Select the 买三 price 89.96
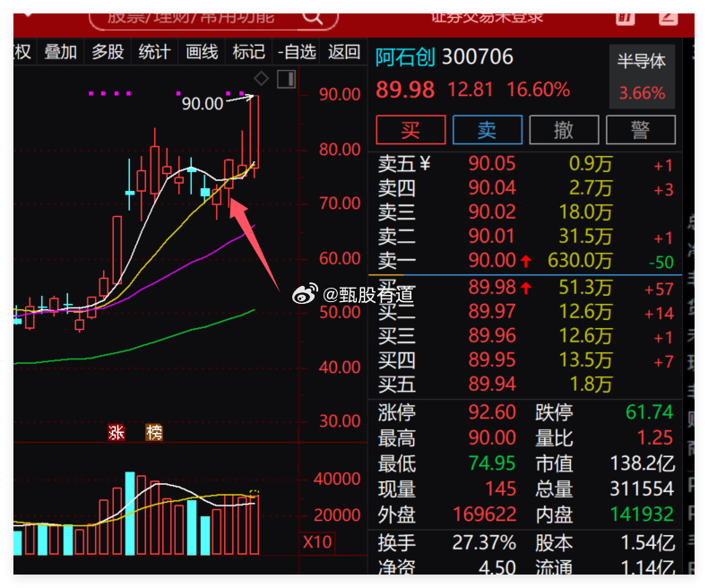708x588 pixels. click(x=492, y=335)
